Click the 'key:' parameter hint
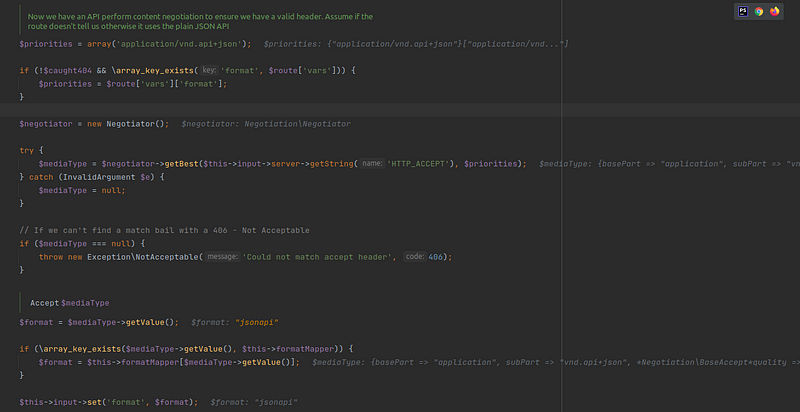Viewport: 800px width, 412px height. (209, 70)
